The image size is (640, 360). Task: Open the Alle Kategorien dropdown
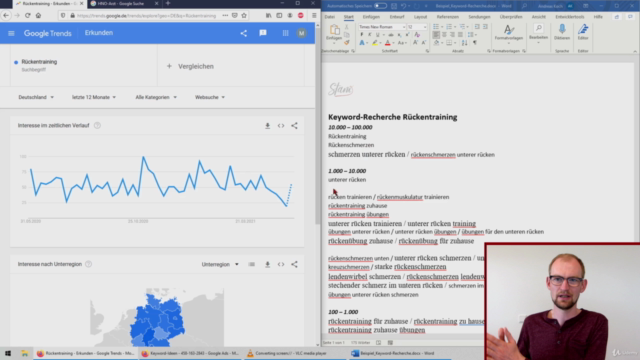156,97
